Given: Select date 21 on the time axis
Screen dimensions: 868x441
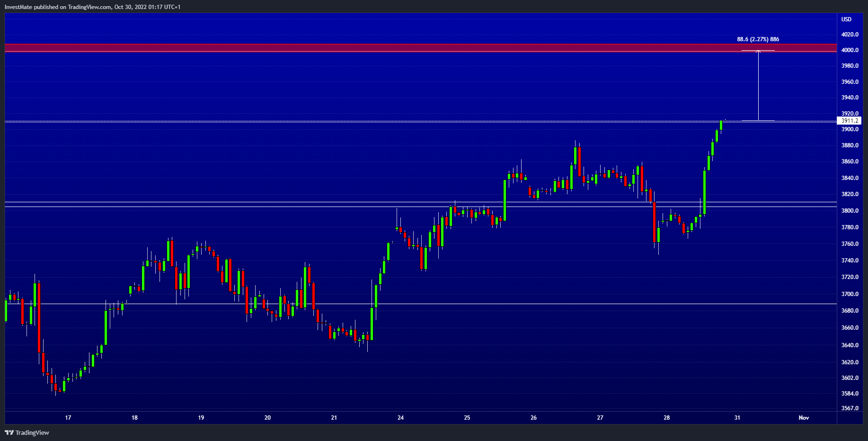Looking at the screenshot, I should coord(334,418).
